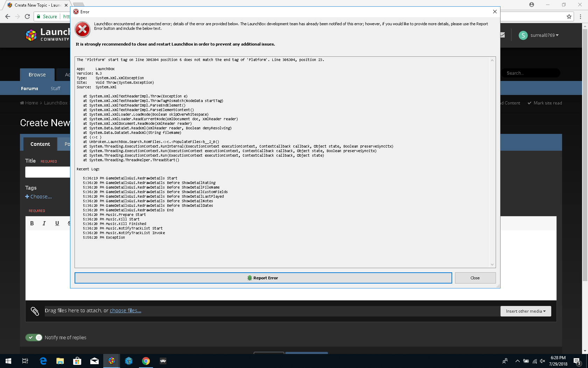Screen dimensions: 588x368
Task: Open the messages envelope icon in header
Action: tap(502, 35)
